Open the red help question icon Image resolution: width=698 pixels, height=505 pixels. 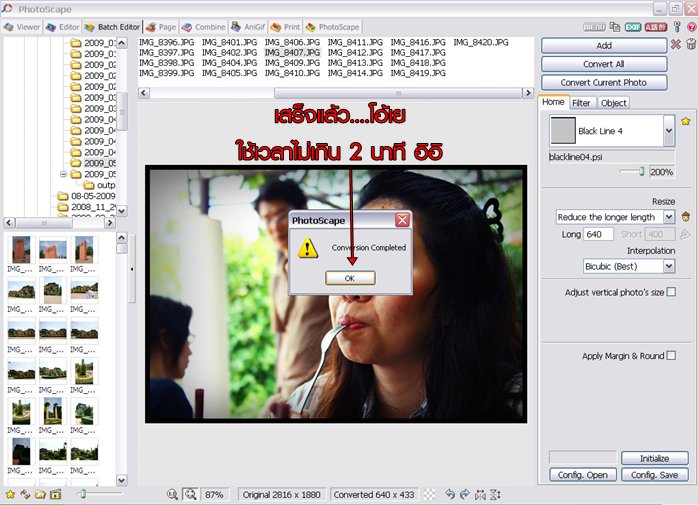pyautogui.click(x=693, y=27)
